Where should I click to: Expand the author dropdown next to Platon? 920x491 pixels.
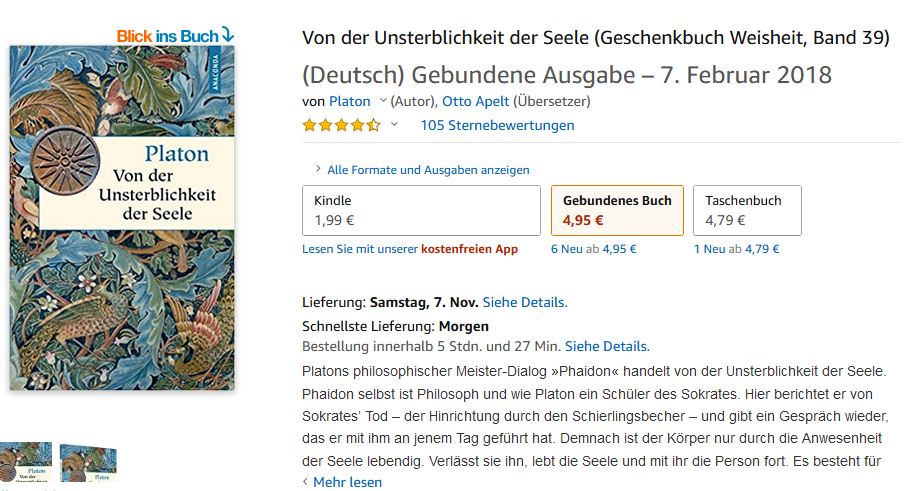383,101
